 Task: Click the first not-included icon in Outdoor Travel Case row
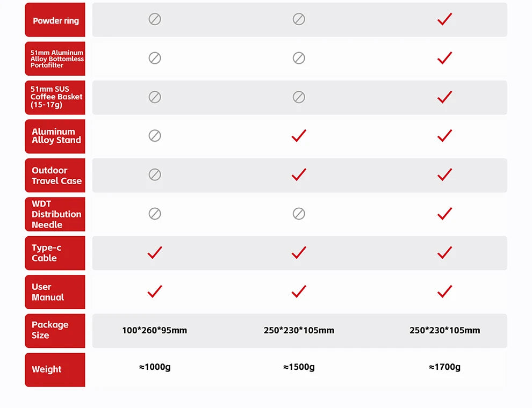tap(155, 175)
